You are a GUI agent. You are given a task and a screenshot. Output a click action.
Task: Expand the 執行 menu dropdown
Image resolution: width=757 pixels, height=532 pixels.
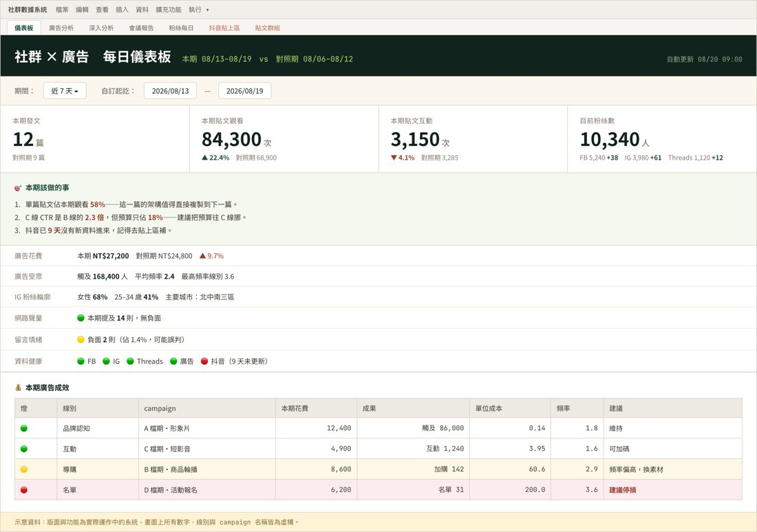199,10
